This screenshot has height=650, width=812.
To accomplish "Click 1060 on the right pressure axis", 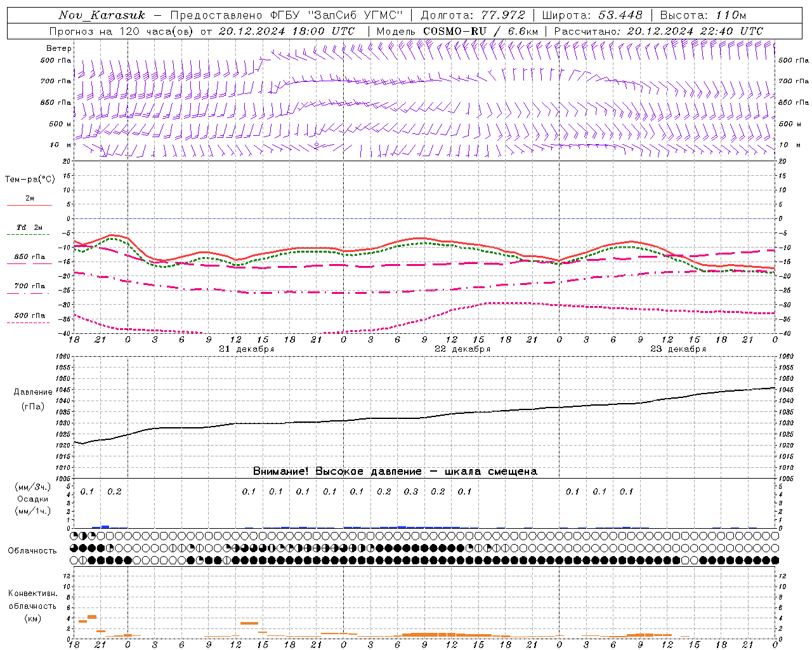I will point(786,357).
